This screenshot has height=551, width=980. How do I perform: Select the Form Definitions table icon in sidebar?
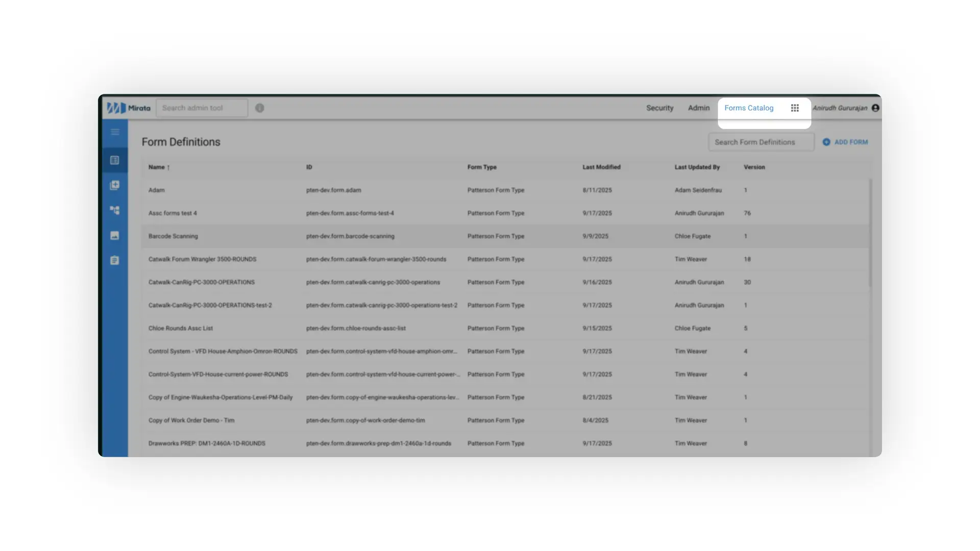[x=114, y=160]
